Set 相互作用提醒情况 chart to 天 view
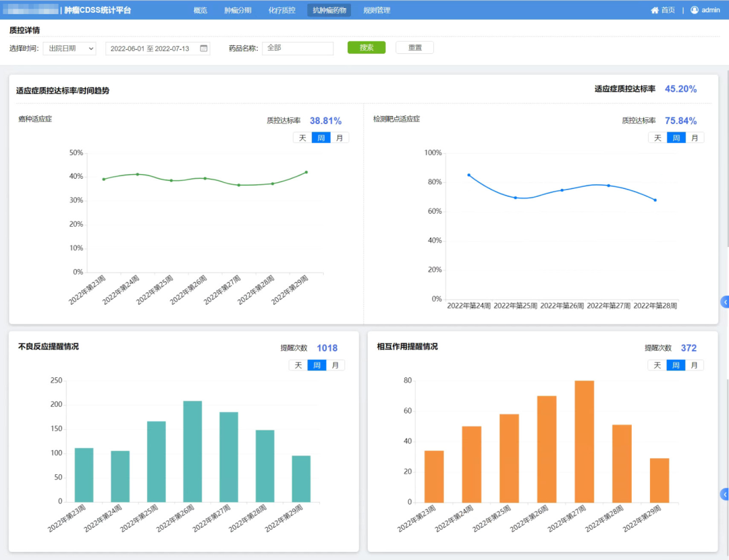729x560 pixels. pyautogui.click(x=657, y=365)
